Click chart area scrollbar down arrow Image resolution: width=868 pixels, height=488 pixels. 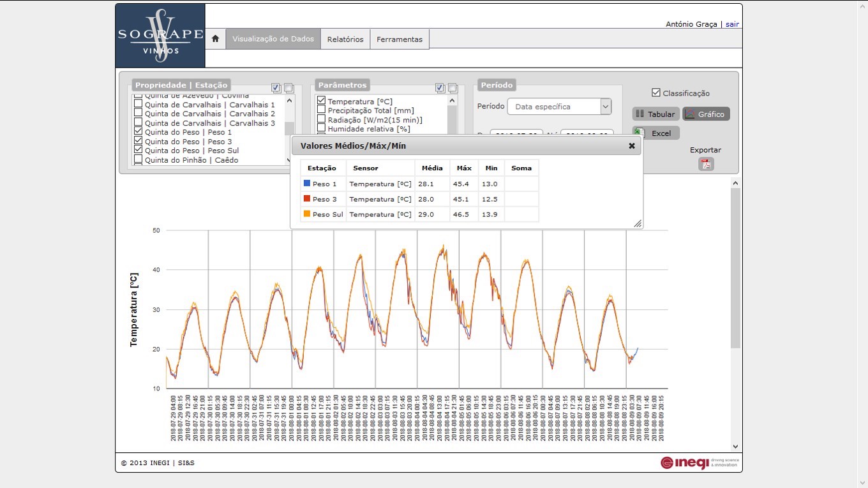click(x=735, y=447)
